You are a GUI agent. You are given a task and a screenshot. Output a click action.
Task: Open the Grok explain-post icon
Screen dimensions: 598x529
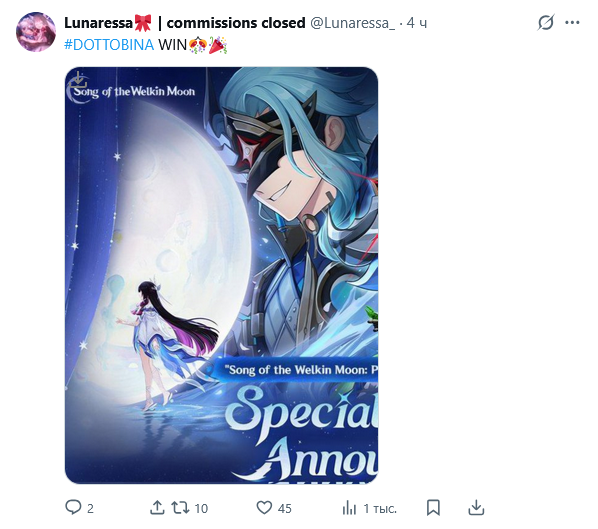(546, 23)
